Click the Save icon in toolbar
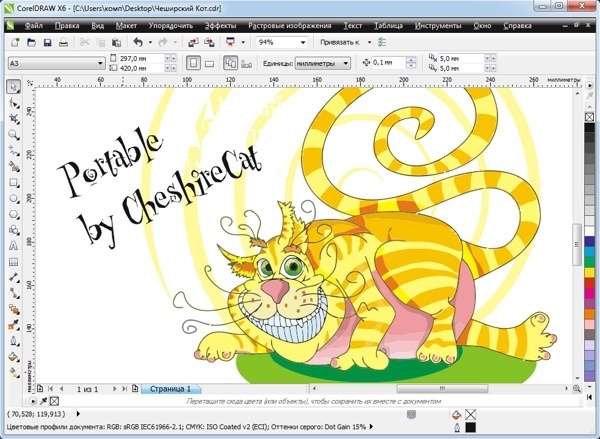The image size is (600, 439). pos(47,43)
